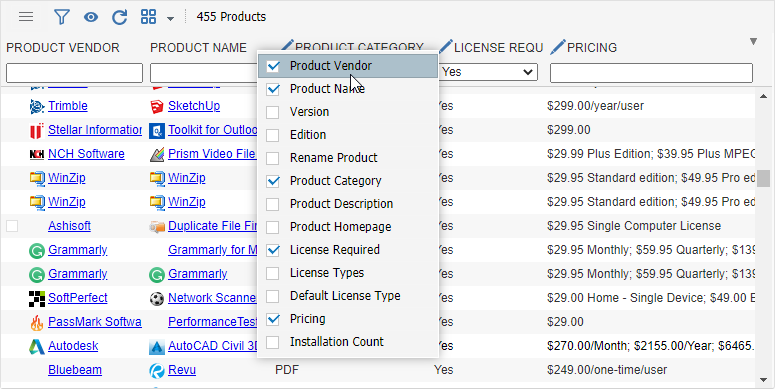This screenshot has width=775, height=389.
Task: Expand the arrow next to grid view
Action: pos(170,19)
